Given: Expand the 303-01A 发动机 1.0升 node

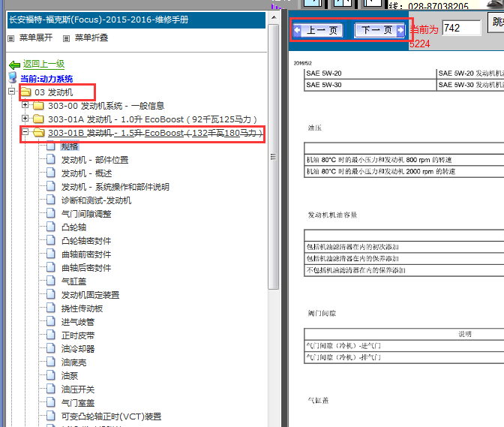Looking at the screenshot, I should point(25,119).
